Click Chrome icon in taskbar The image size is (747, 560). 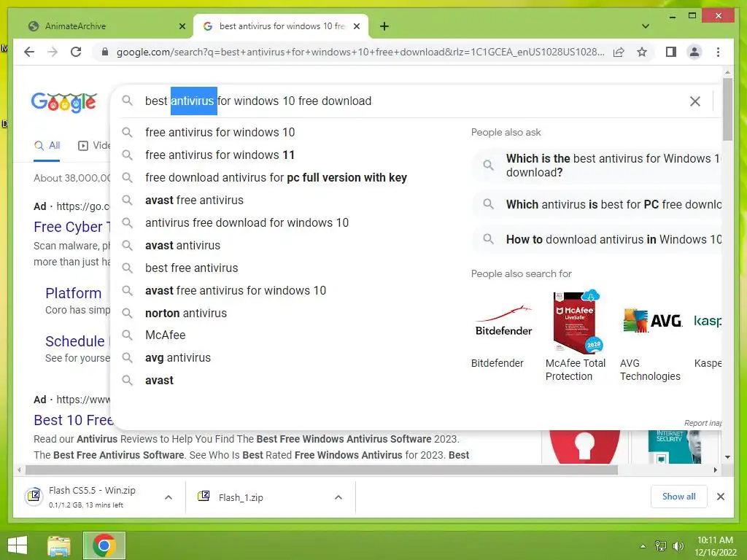[x=104, y=545]
